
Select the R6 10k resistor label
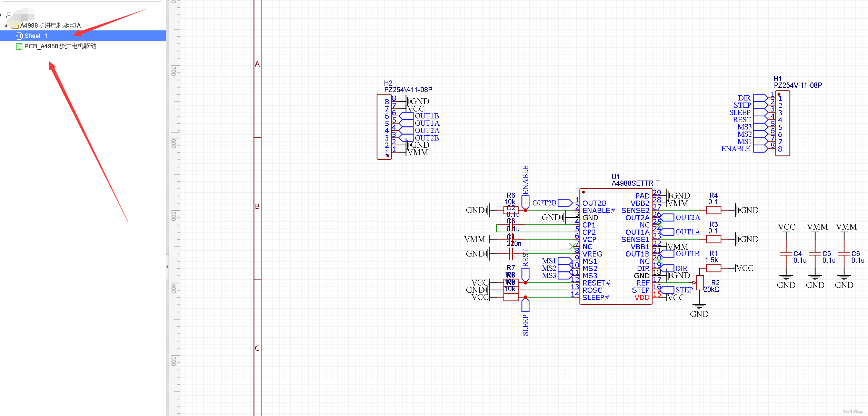(510, 199)
